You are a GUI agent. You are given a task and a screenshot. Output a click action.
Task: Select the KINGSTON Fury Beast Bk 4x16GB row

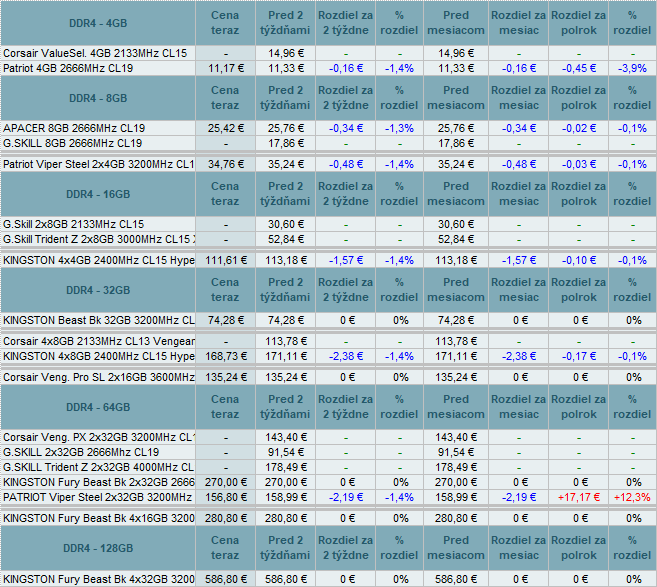[x=328, y=518]
